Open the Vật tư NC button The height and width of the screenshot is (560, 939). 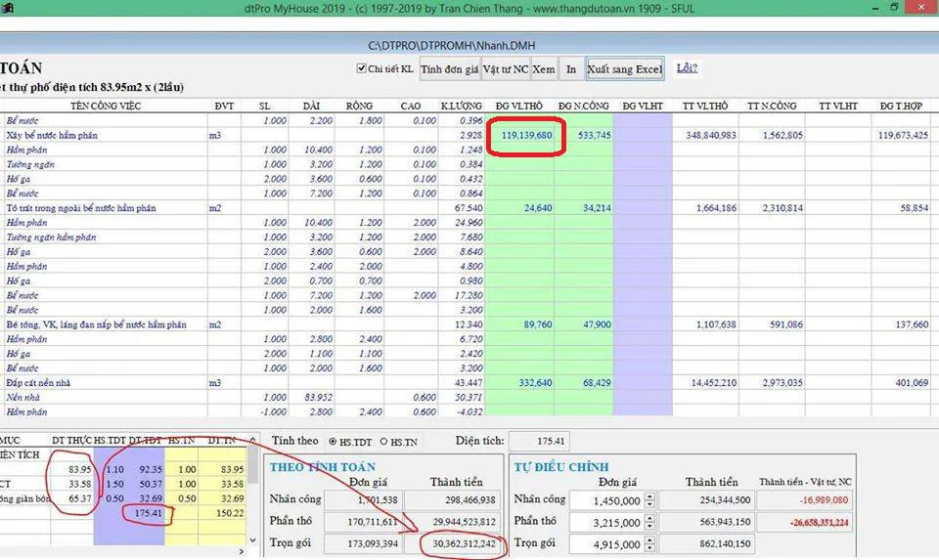[506, 69]
